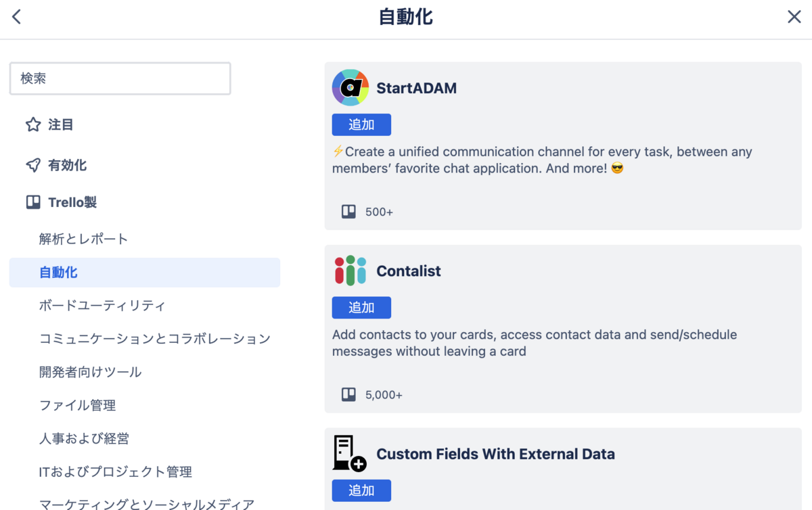The image size is (812, 510).
Task: Click the 自動化 dialog header title
Action: [x=406, y=17]
